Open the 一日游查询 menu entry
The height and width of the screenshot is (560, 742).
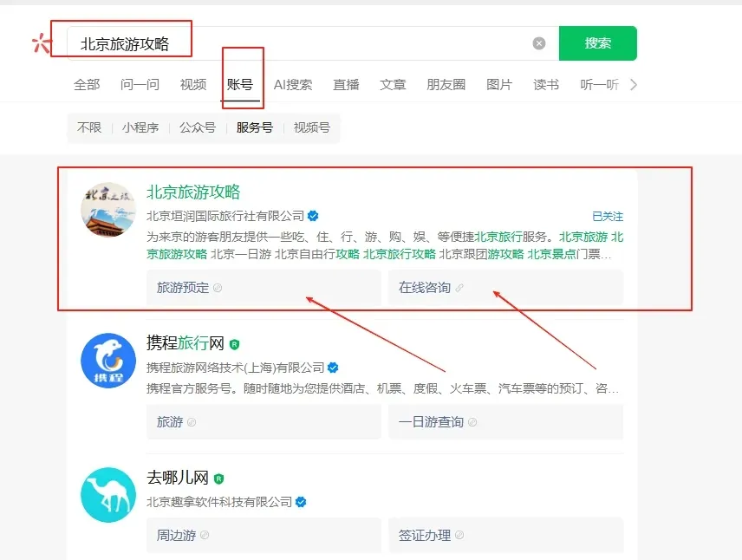click(x=505, y=422)
